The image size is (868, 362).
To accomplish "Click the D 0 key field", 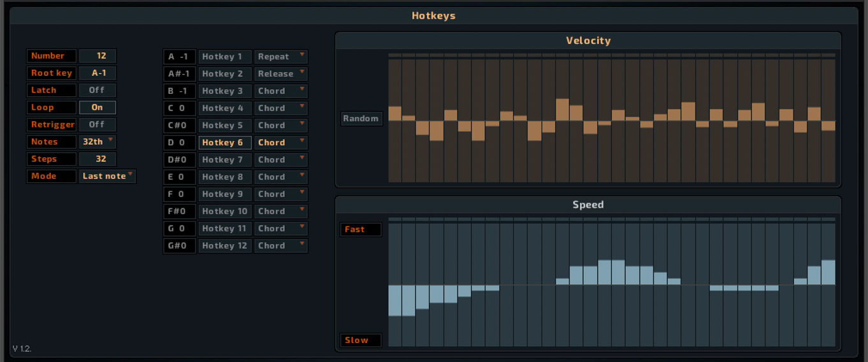I will pyautogui.click(x=180, y=143).
